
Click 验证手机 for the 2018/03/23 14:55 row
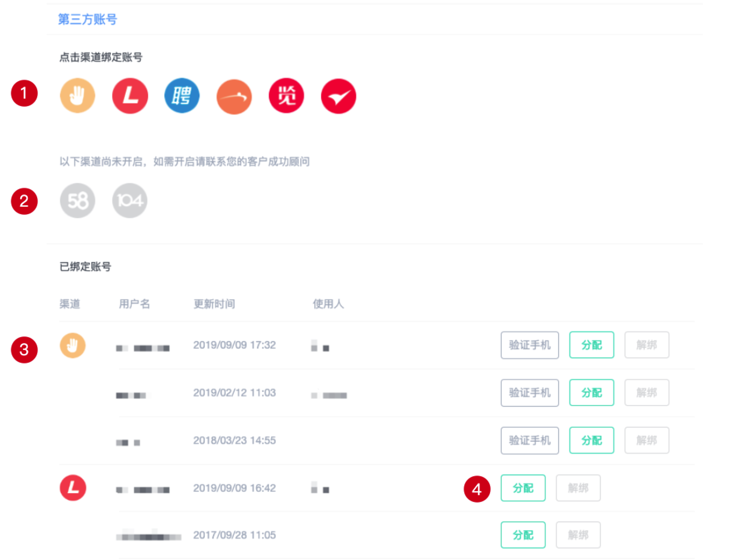530,440
